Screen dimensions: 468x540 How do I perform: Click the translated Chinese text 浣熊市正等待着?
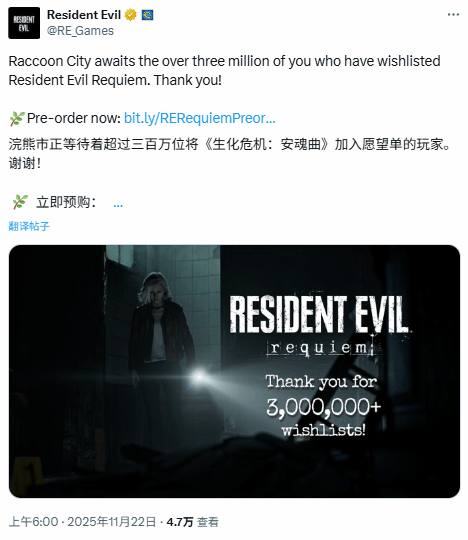point(229,154)
